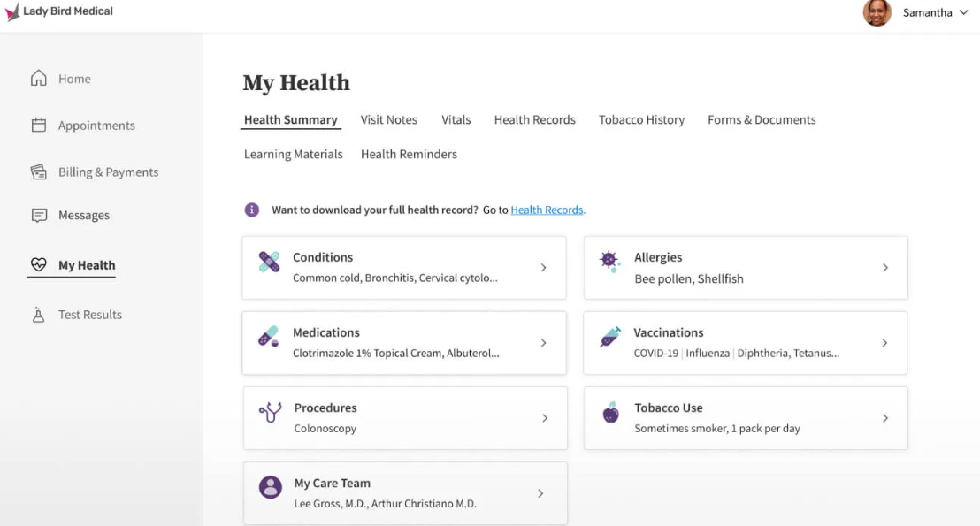Expand the Tobacco Use card chevron
The height and width of the screenshot is (526, 980).
pyautogui.click(x=884, y=418)
